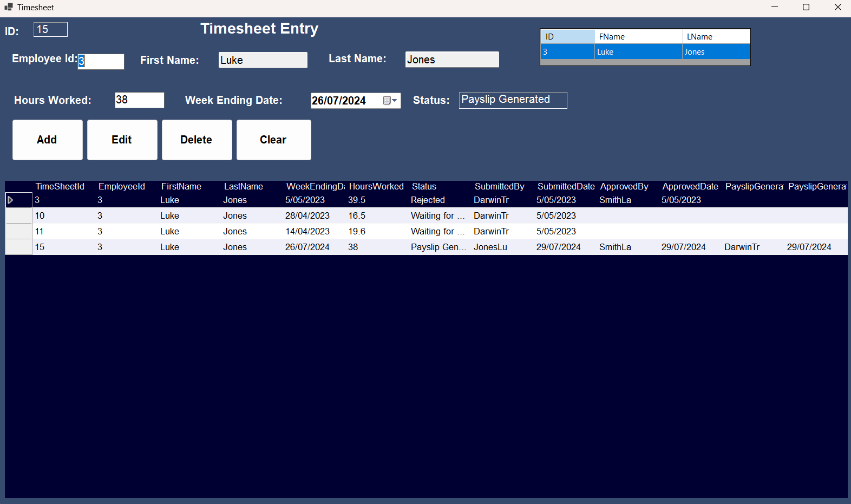Select the Last Name field containing Jones
Viewport: 851px width, 504px height.
[451, 60]
